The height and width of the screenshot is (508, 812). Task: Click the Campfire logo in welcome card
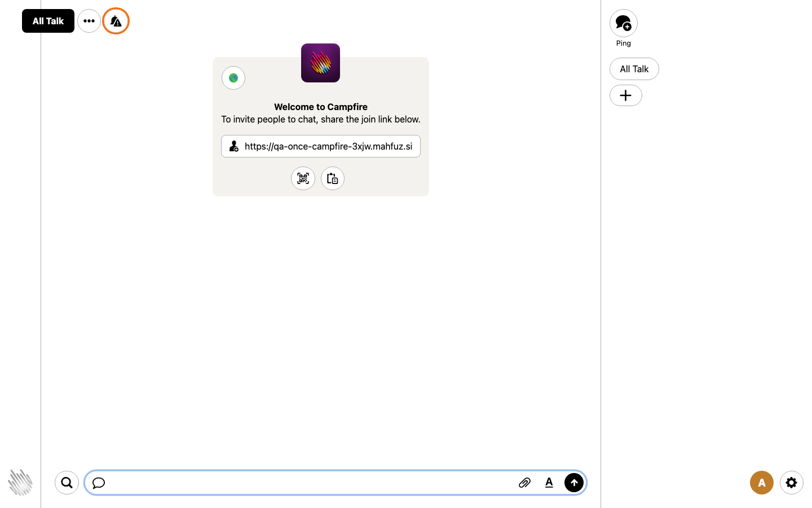tap(320, 63)
